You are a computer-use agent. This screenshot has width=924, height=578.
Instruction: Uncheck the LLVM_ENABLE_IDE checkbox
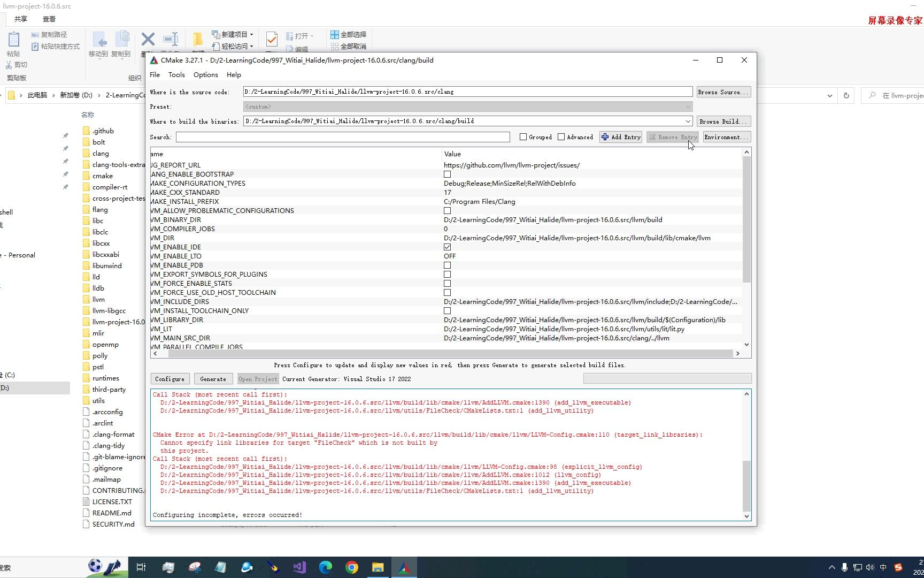pyautogui.click(x=448, y=247)
